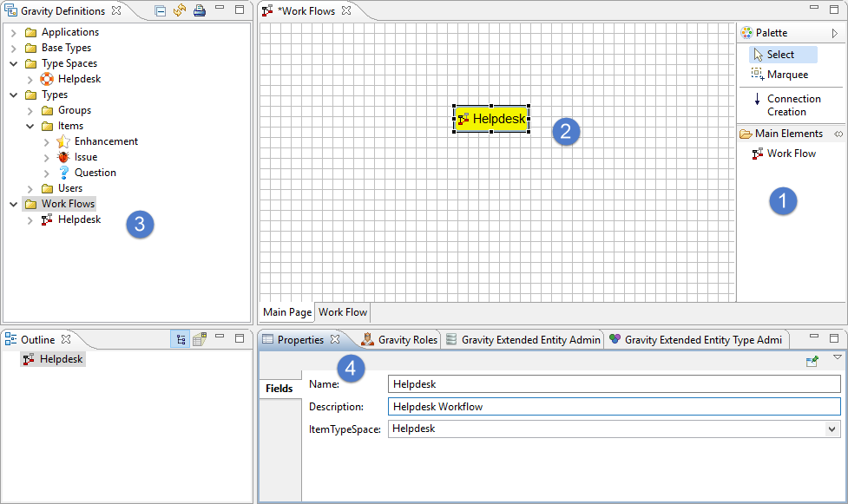The height and width of the screenshot is (504, 848).
Task: Toggle the Outline tree view mode button
Action: pyautogui.click(x=181, y=340)
